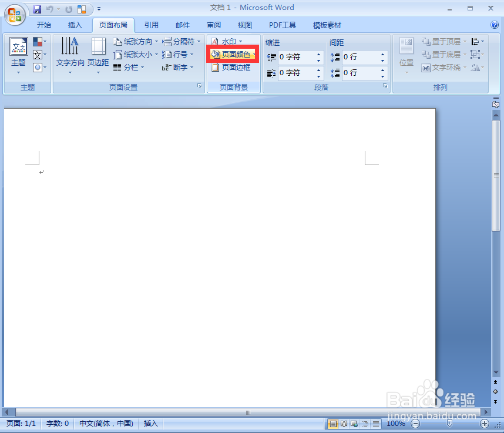This screenshot has width=504, height=433.
Task: Customize quick access toolbar dropdown
Action: tap(99, 9)
